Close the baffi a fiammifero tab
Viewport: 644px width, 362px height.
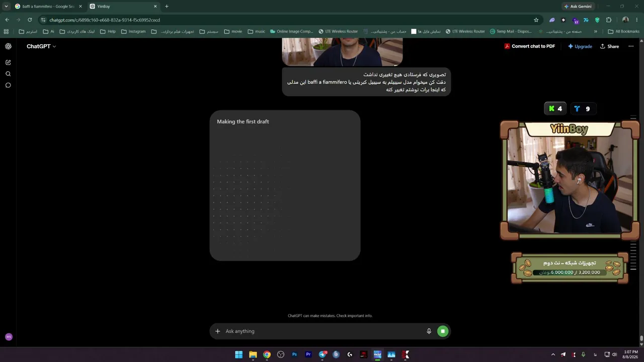tap(80, 7)
